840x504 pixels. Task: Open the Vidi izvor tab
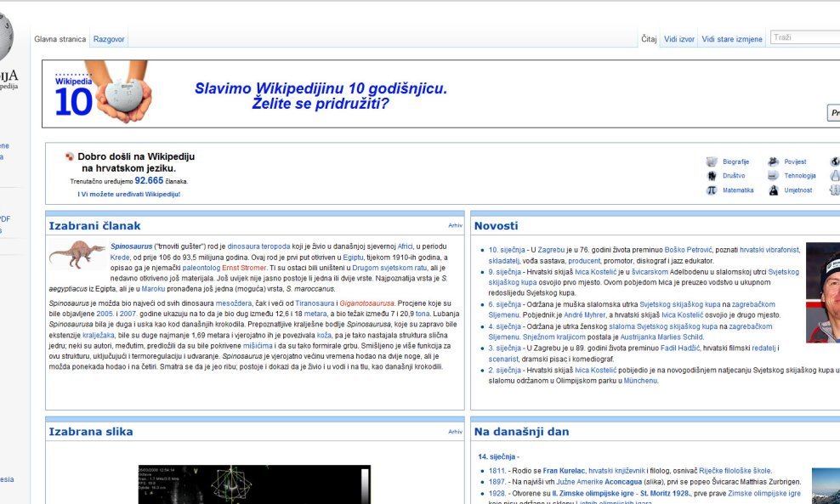point(679,39)
